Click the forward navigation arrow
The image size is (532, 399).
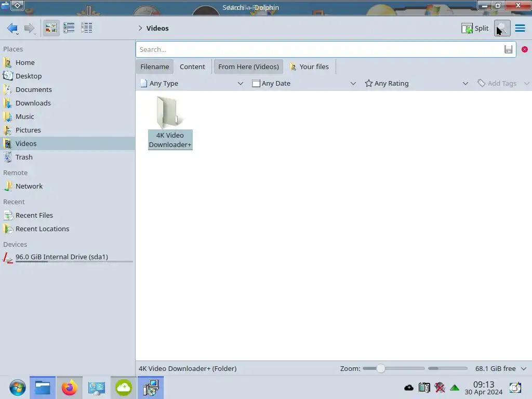pyautogui.click(x=30, y=28)
